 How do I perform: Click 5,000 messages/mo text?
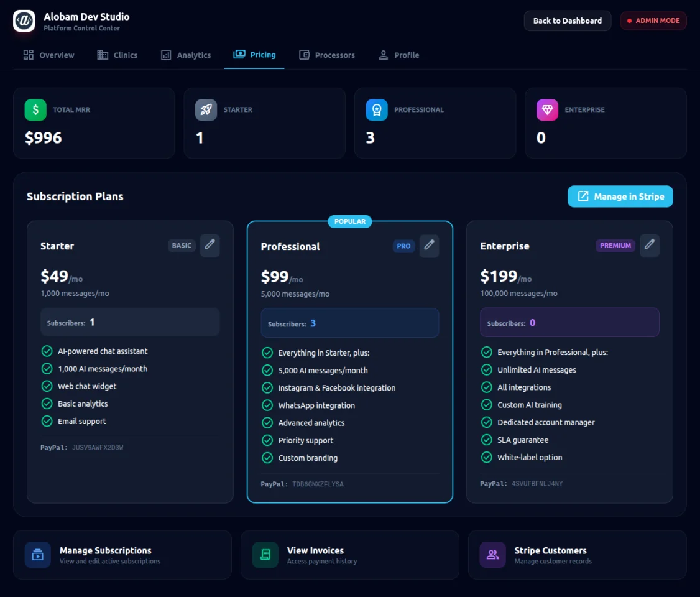pos(295,294)
